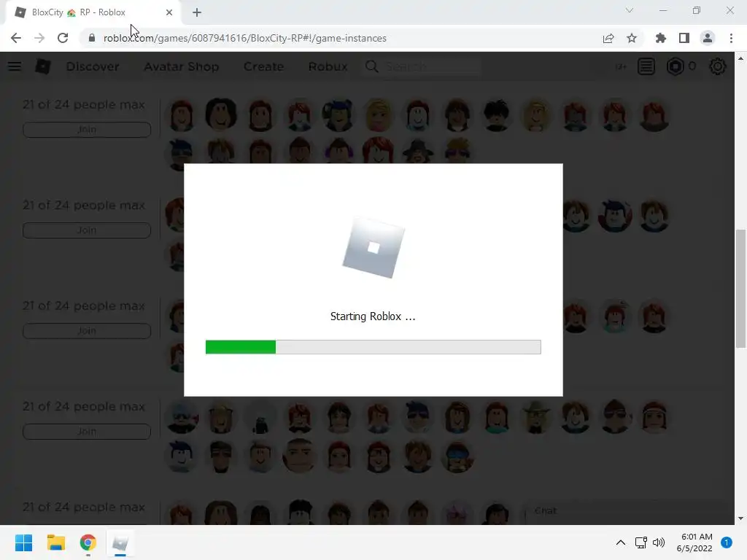
Task: Click the Join button of the third server
Action: coord(87,331)
